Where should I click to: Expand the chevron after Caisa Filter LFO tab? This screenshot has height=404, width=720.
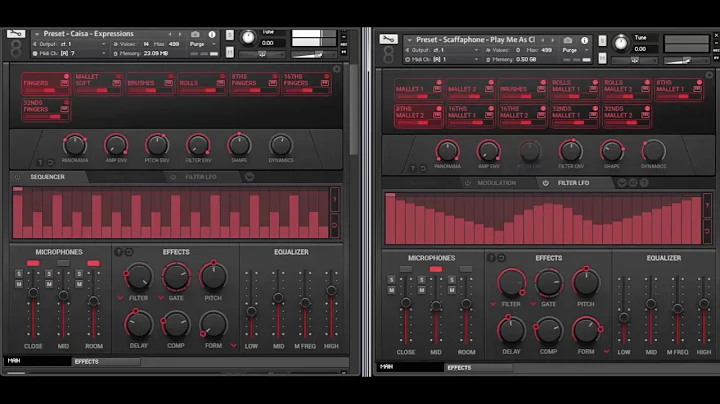[249, 177]
